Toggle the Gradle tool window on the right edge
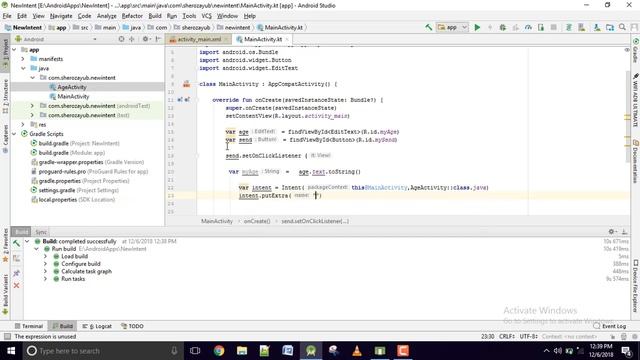 click(636, 51)
